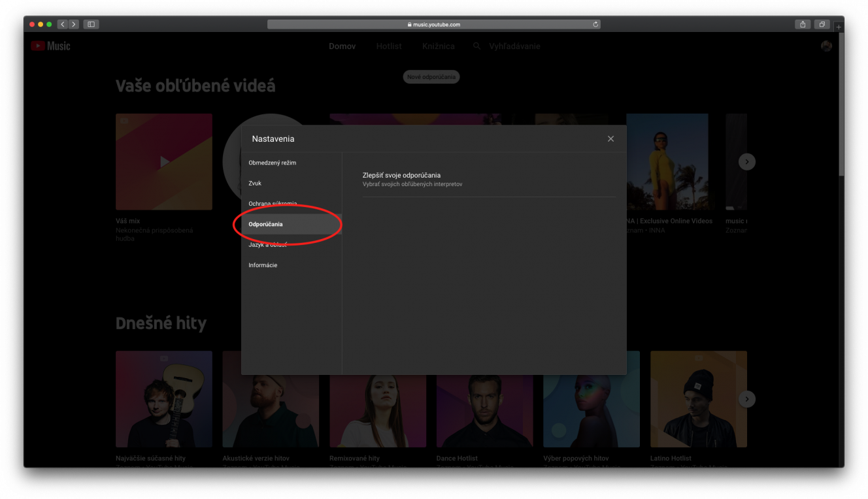This screenshot has width=868, height=499.
Task: Reload the page with refresh icon
Action: click(595, 24)
